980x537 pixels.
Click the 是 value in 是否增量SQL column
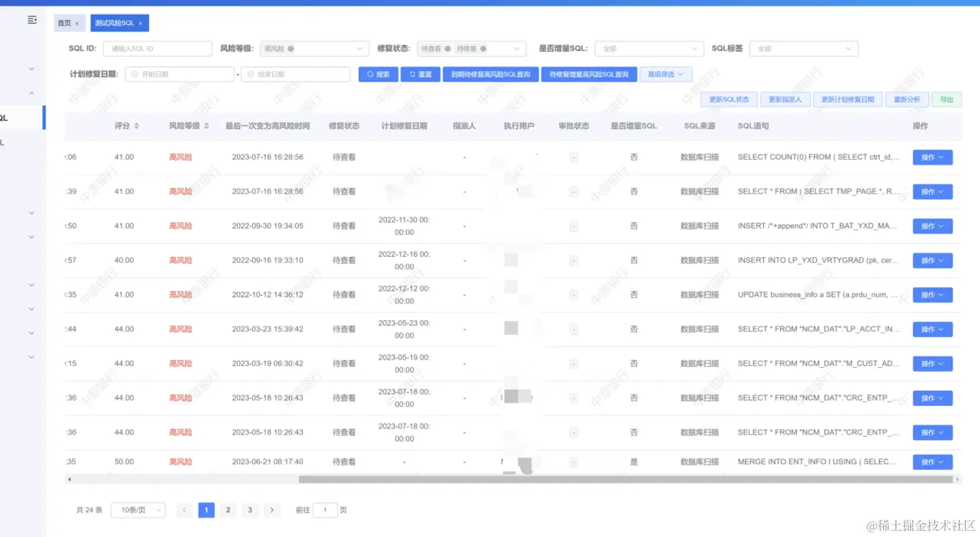click(x=634, y=462)
